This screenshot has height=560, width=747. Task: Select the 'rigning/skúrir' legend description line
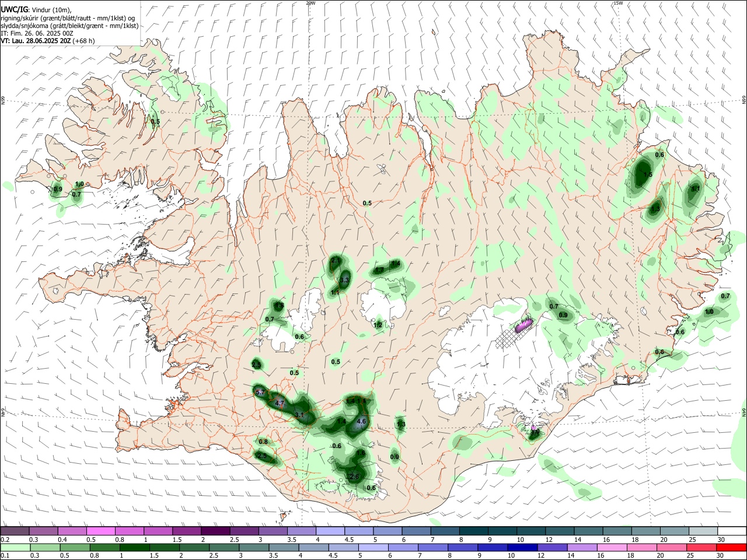pos(68,18)
